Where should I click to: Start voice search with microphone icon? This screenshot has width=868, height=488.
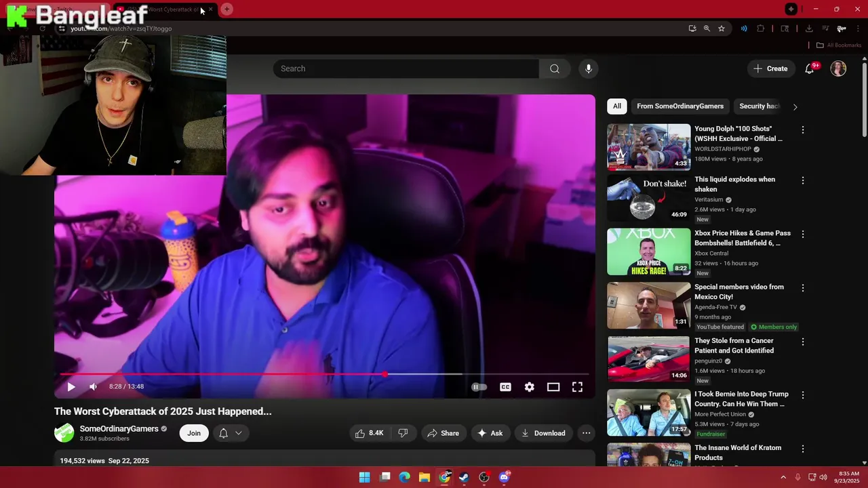pyautogui.click(x=589, y=68)
